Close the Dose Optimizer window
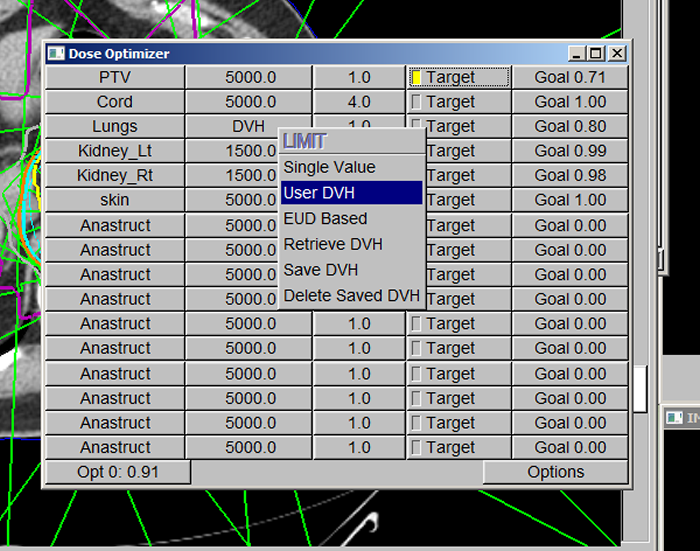700x551 pixels. pyautogui.click(x=617, y=53)
